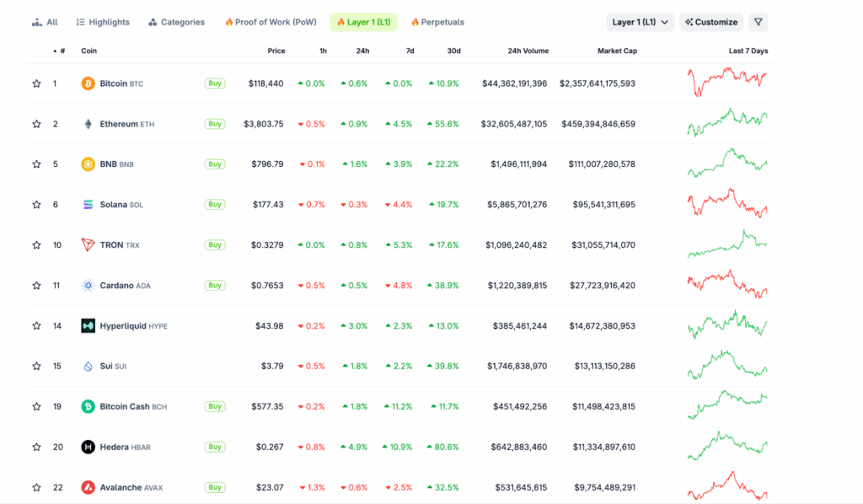Click Buy for Bitcoin Cash

pyautogui.click(x=215, y=406)
